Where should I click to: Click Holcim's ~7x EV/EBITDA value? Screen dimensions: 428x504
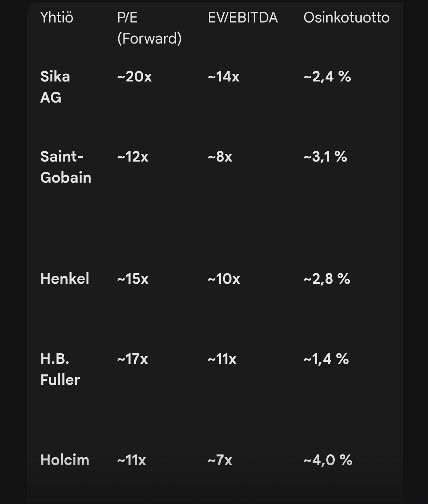click(220, 460)
